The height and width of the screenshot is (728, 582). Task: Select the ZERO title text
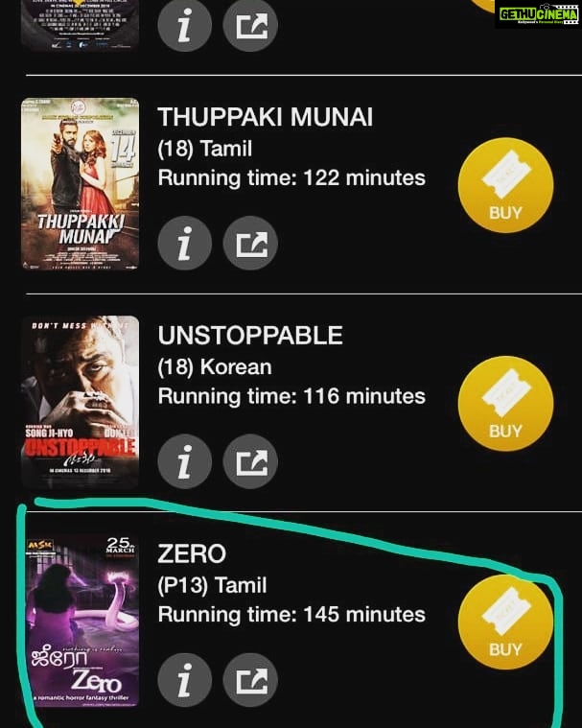click(x=192, y=553)
